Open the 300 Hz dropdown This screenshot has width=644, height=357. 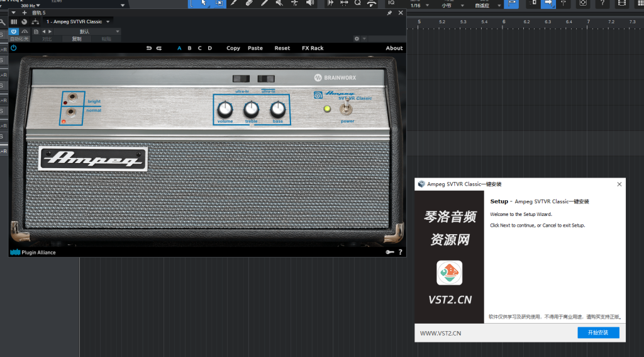pos(30,5)
